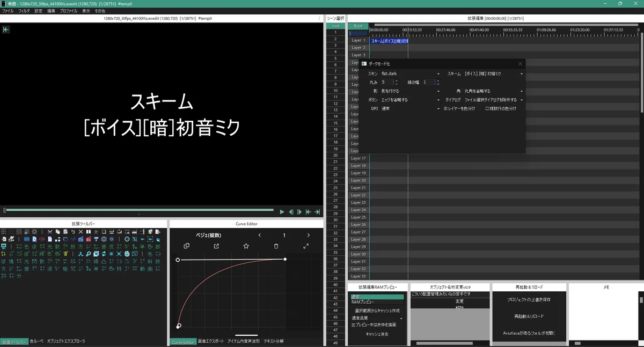Open the 編集 menu
The height and width of the screenshot is (347, 644).
(51, 11)
